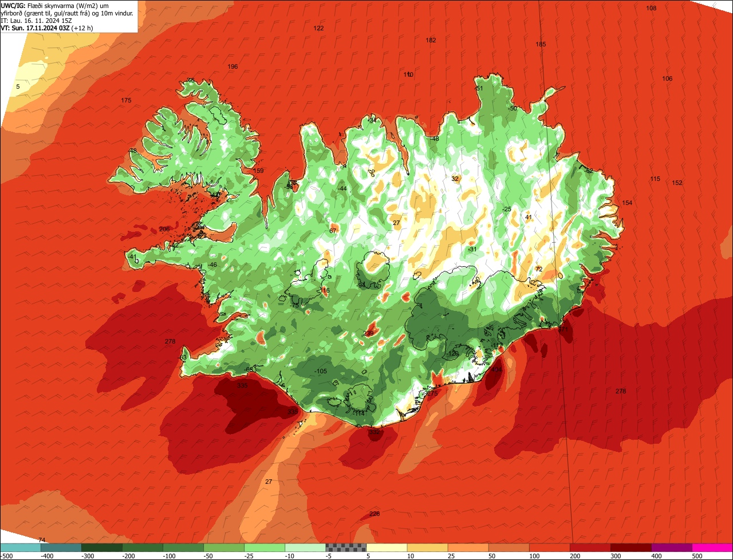The image size is (733, 560).
Task: Click the legend swatch between -400 and -300
Action: tap(61, 547)
